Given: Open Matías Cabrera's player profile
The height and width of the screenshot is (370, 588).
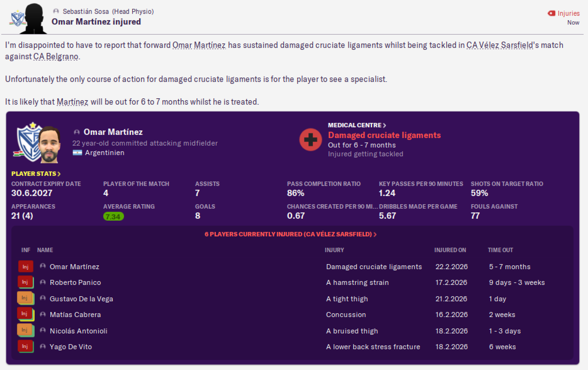Looking at the screenshot, I should click(75, 315).
